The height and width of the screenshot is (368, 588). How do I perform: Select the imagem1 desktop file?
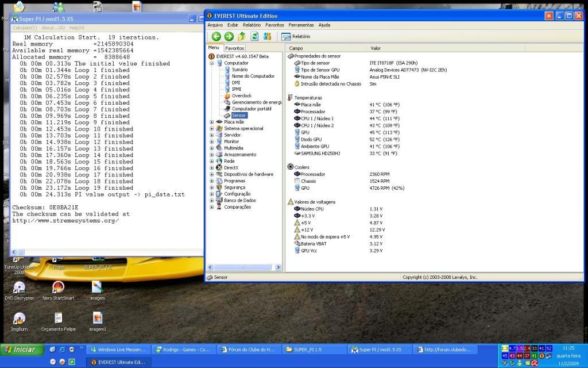[98, 322]
